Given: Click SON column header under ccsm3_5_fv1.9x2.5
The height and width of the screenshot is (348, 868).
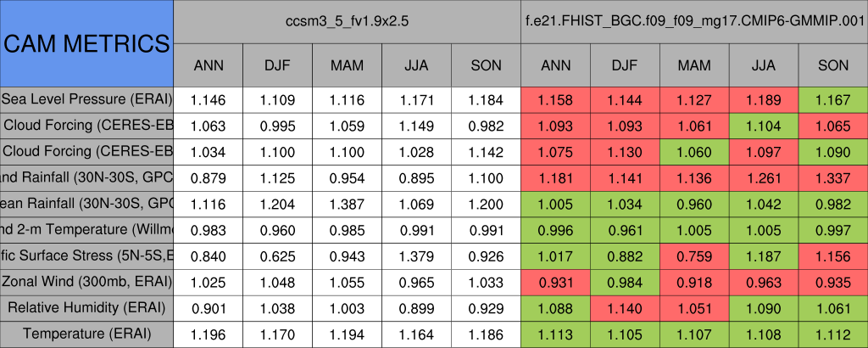Looking at the screenshot, I should tap(486, 65).
